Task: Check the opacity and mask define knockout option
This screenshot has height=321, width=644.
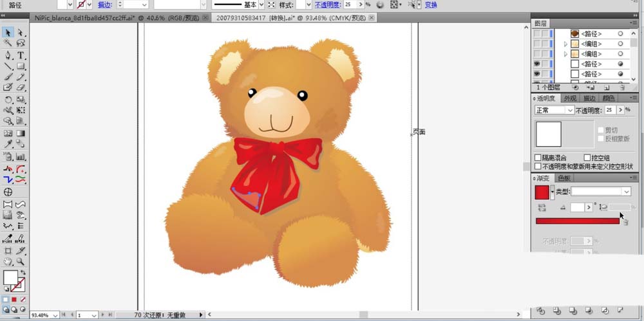Action: click(538, 166)
